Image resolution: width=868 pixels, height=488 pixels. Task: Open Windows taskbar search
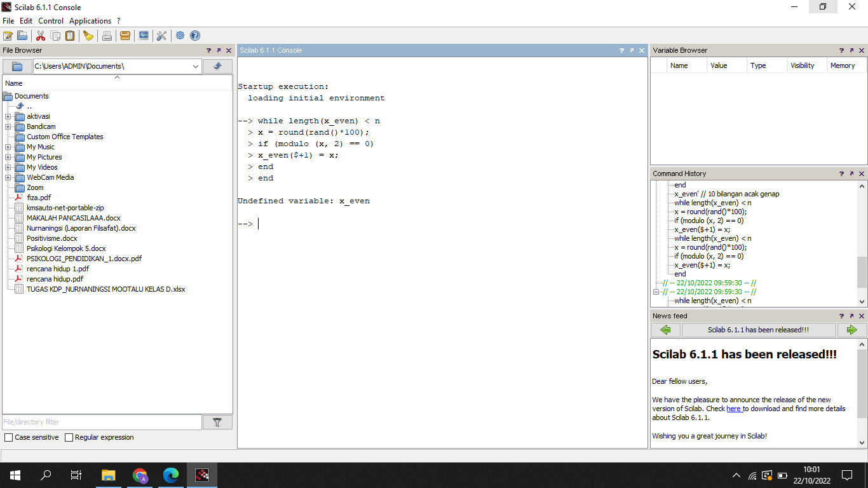pyautogui.click(x=46, y=475)
